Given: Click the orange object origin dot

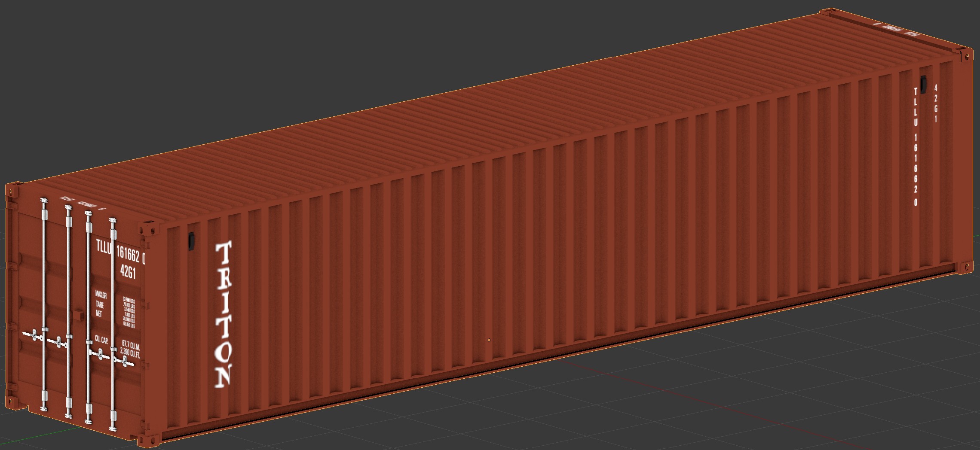Looking at the screenshot, I should click(x=489, y=340).
